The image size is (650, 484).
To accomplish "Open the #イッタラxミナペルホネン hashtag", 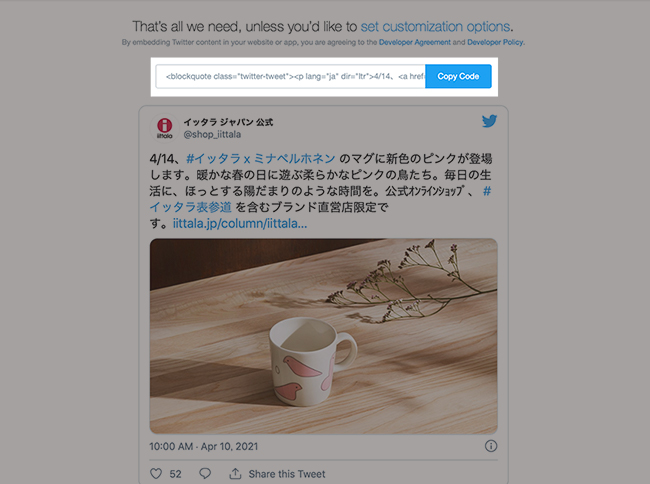I will point(260,159).
